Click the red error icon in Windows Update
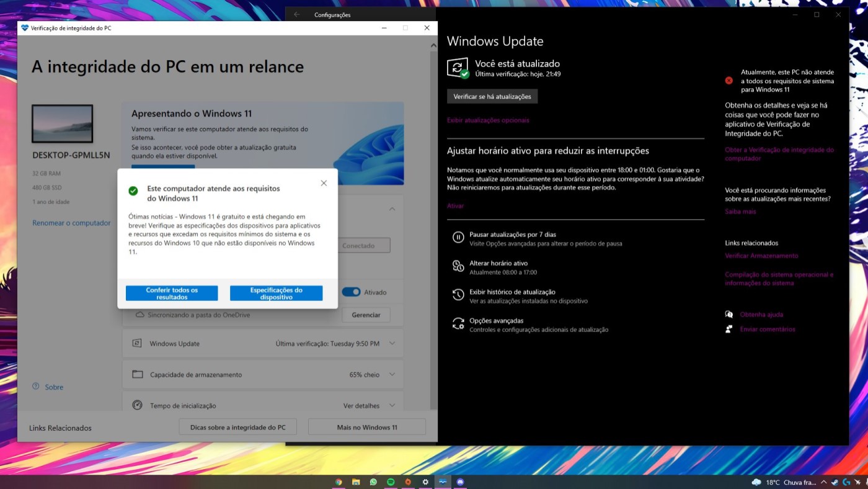 pos(729,80)
